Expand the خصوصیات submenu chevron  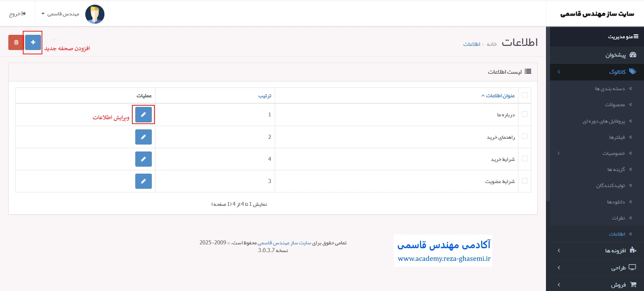tap(559, 153)
